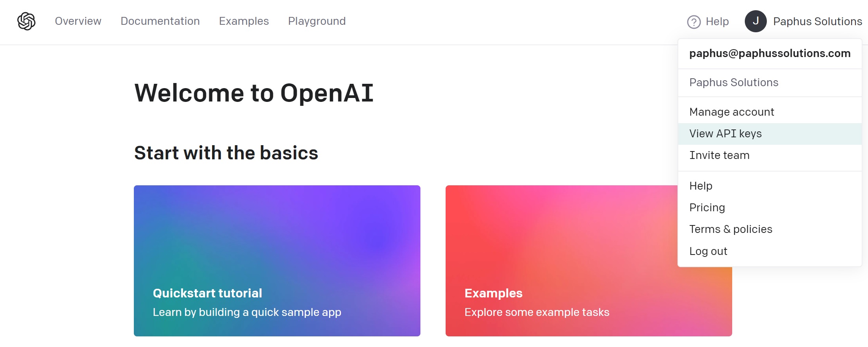
Task: Click the paphus@paphussolutions.com email text
Action: [770, 54]
